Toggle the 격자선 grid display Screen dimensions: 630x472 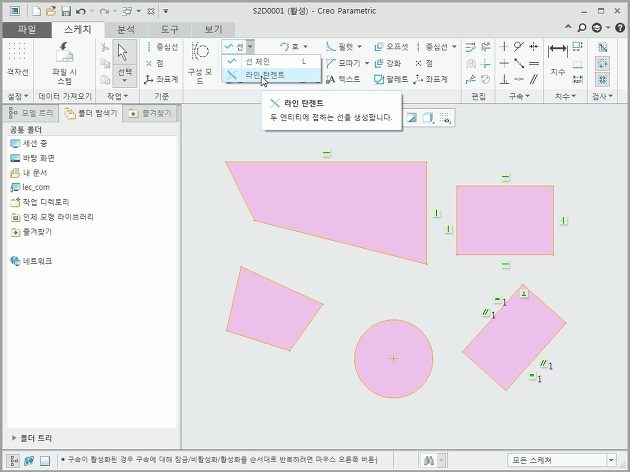coord(18,59)
